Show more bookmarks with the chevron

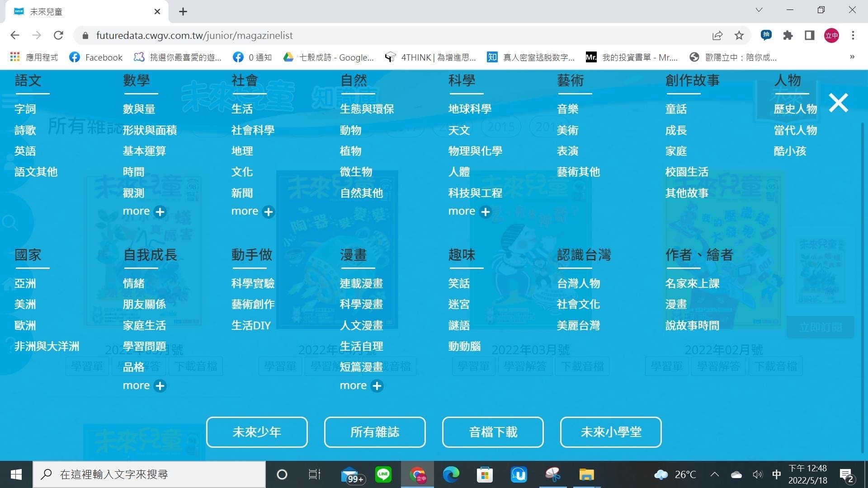(x=852, y=57)
